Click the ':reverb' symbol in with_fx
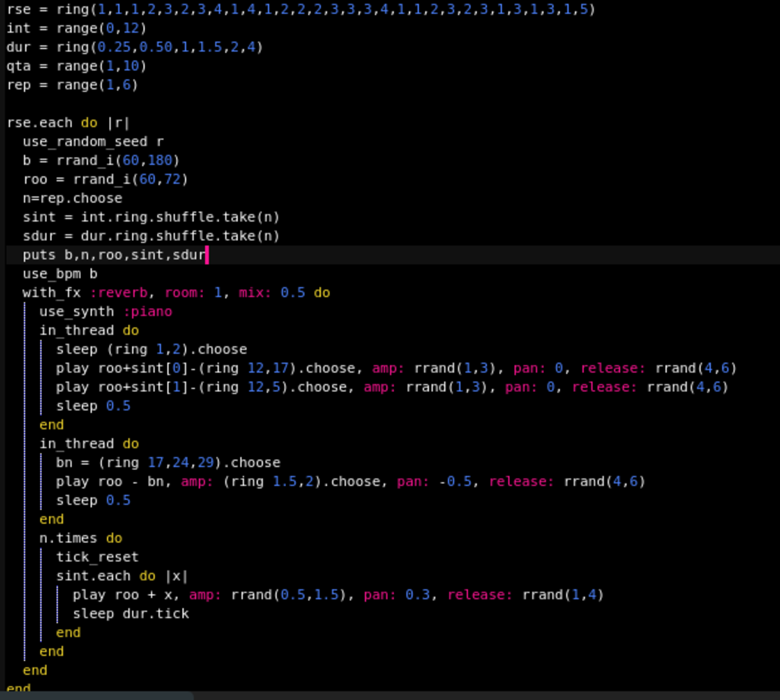Image resolution: width=780 pixels, height=700 pixels. click(119, 292)
